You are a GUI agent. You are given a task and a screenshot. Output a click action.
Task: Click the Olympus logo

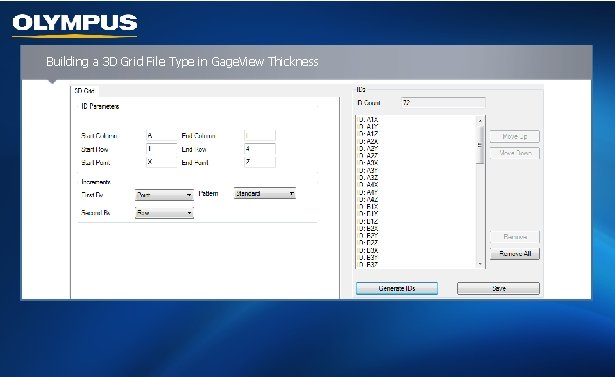75,25
